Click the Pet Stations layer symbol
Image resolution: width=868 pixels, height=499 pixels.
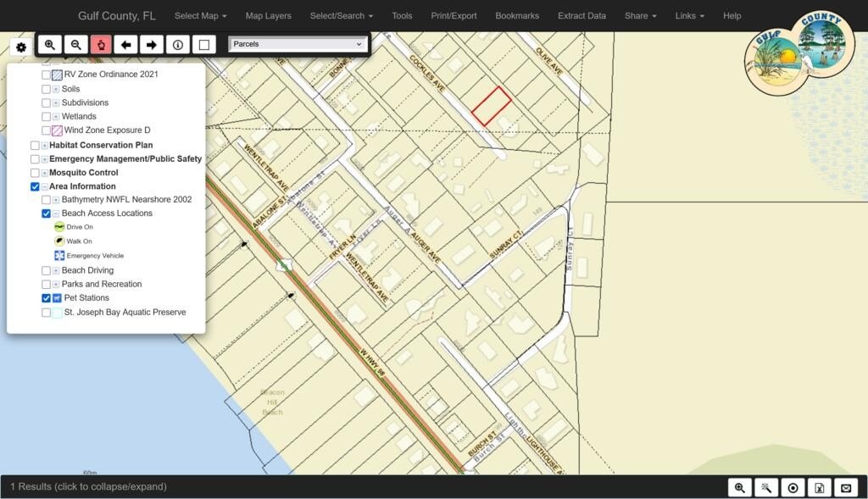(57, 298)
